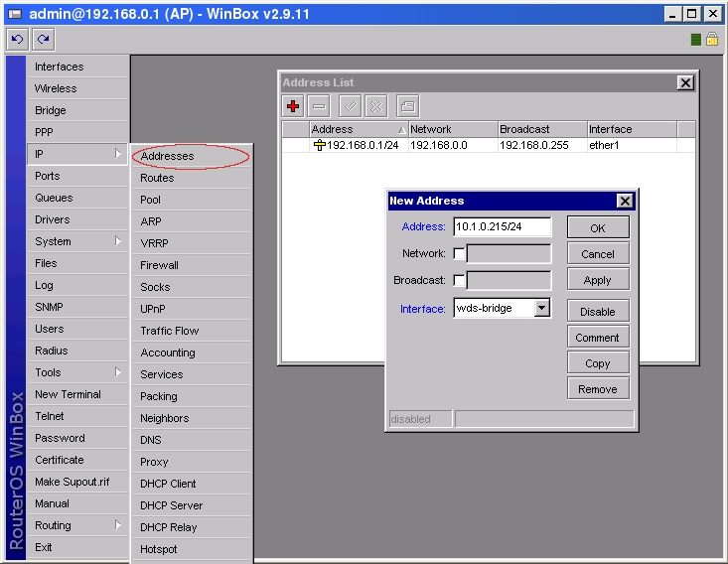728x564 pixels.
Task: Select Hotspot in the IP submenu
Action: coord(192,549)
